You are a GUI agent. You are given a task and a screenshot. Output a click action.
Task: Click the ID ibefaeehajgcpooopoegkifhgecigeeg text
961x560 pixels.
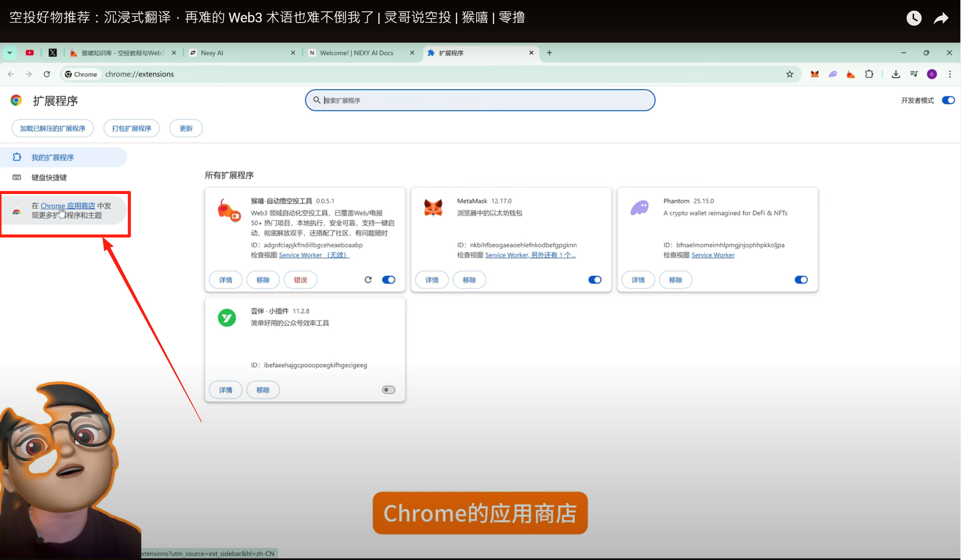tap(309, 365)
